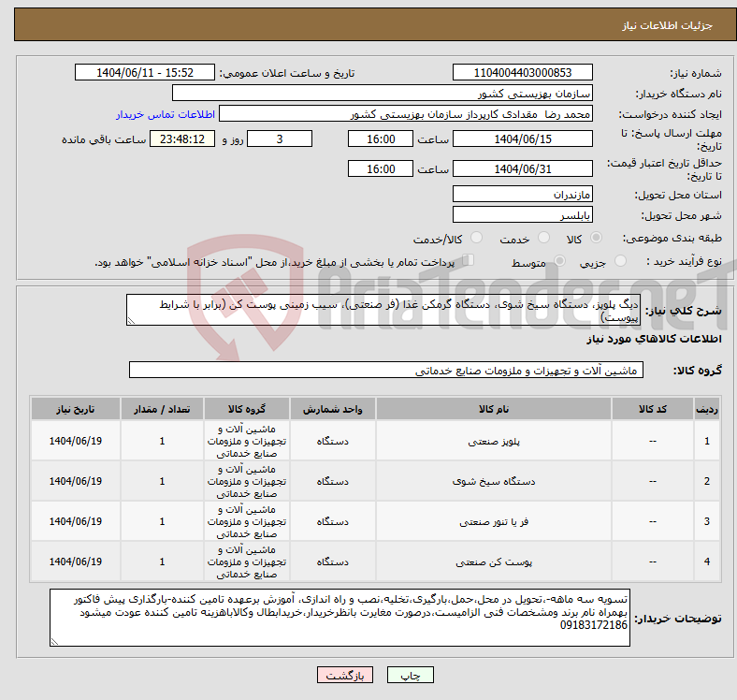Click the چاپ print button
The image size is (737, 700).
pos(411,675)
